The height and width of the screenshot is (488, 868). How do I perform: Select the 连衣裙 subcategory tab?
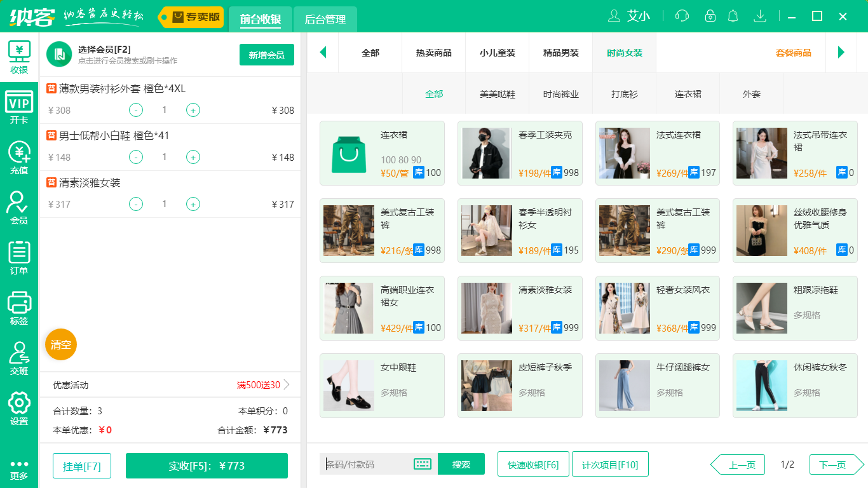688,93
